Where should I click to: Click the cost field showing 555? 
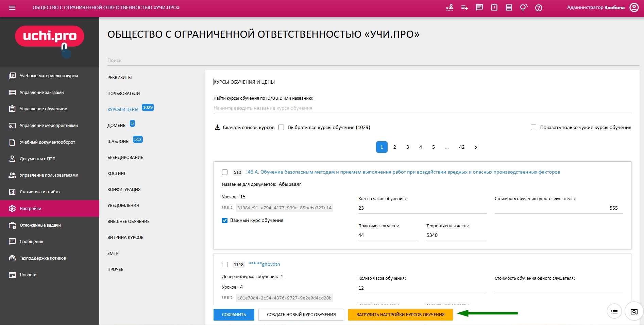click(x=559, y=208)
